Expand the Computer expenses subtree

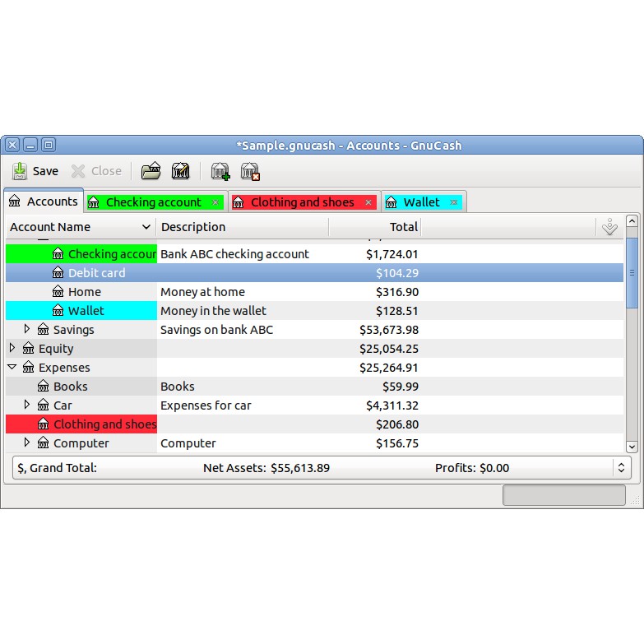[27, 442]
